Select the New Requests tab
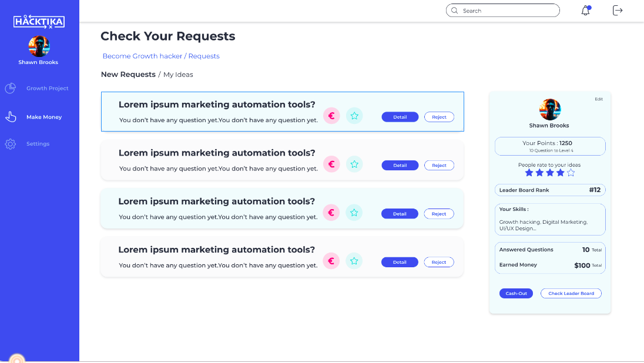 [x=128, y=75]
